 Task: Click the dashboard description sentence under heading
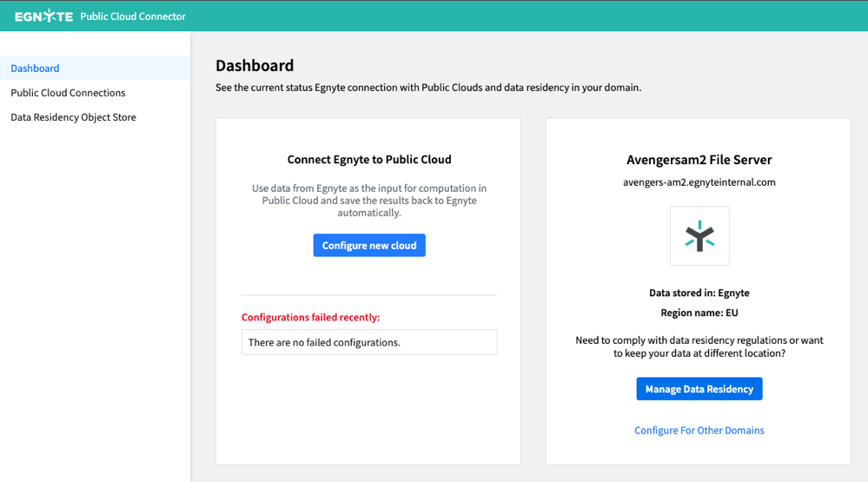[x=428, y=88]
